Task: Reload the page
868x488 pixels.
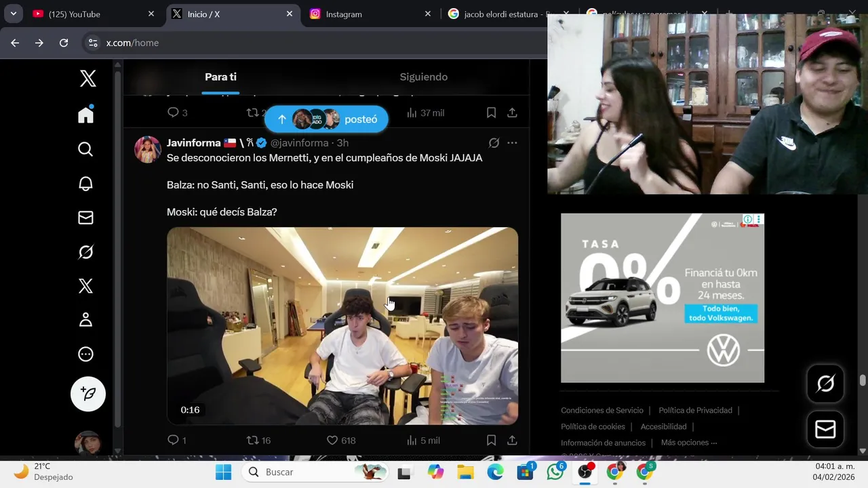Action: point(64,43)
